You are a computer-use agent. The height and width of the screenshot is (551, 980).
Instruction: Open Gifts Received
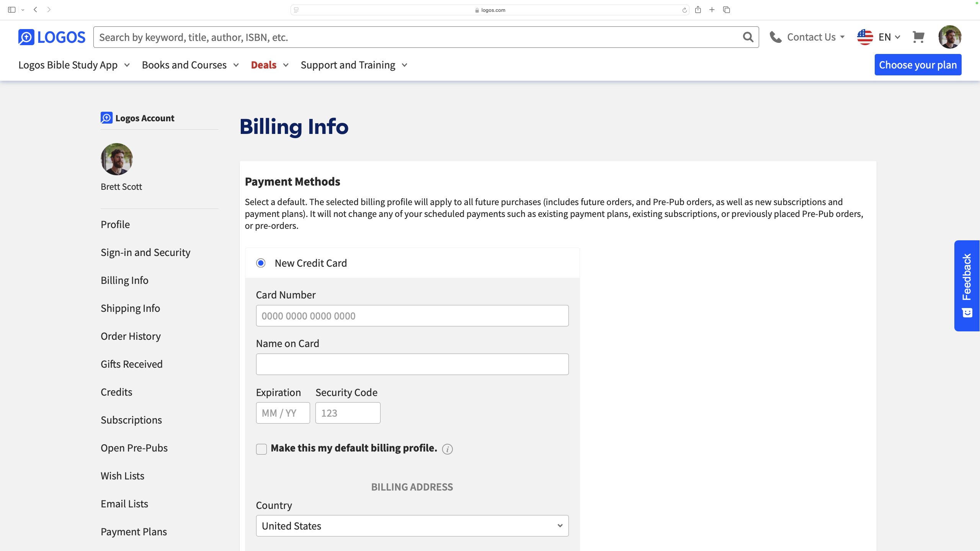tap(132, 364)
